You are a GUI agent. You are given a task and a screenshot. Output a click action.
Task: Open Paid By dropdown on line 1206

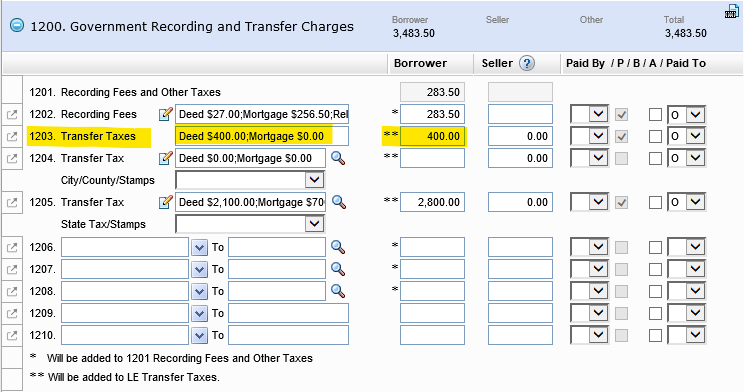(589, 247)
